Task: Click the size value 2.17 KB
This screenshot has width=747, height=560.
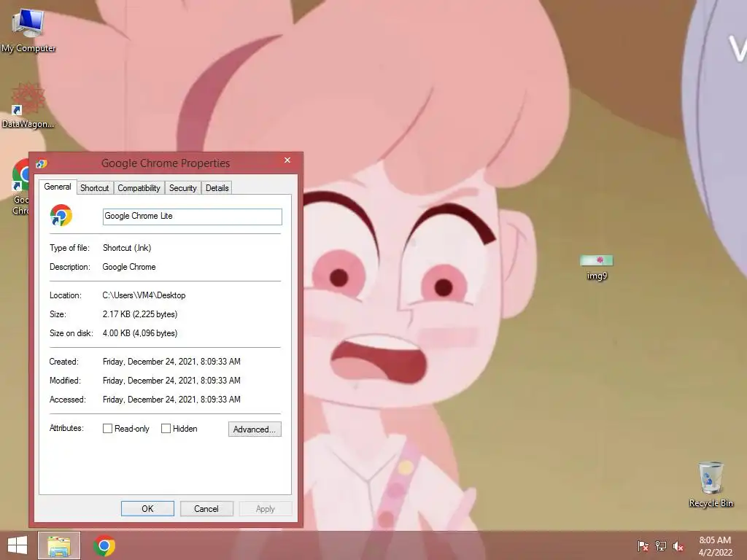Action: pyautogui.click(x=140, y=314)
